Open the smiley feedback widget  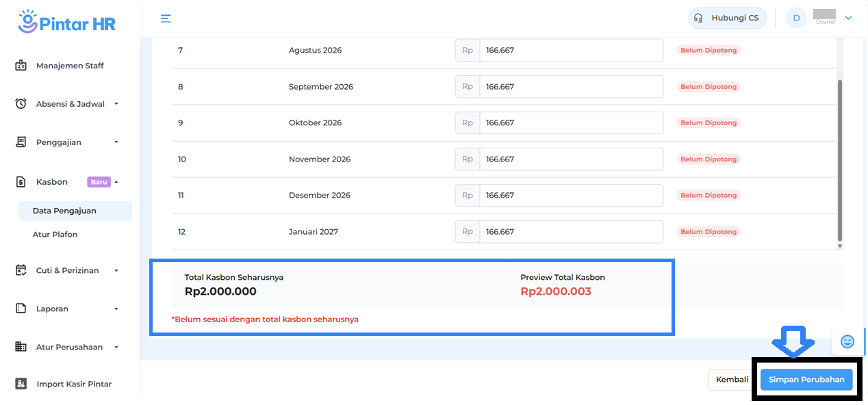tap(847, 341)
